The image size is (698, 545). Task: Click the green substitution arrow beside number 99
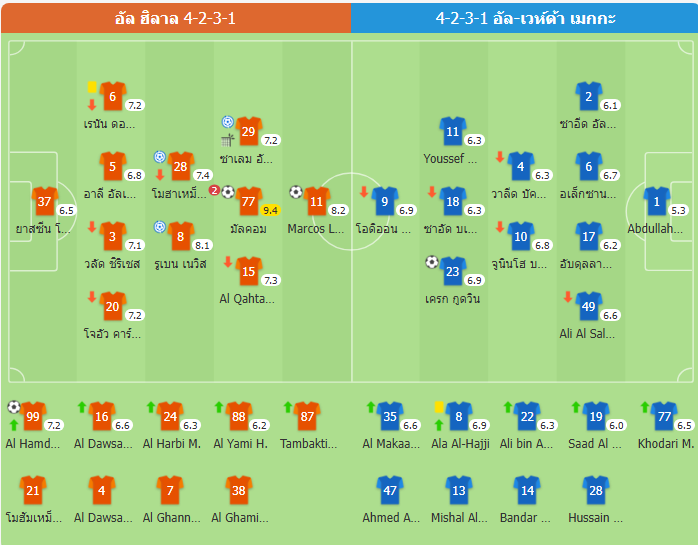click(14, 425)
